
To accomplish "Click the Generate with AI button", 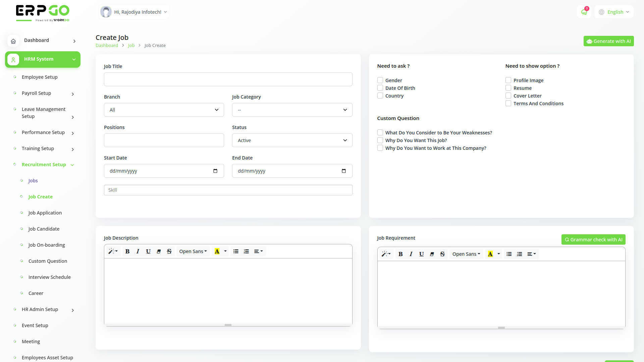I will click(608, 41).
